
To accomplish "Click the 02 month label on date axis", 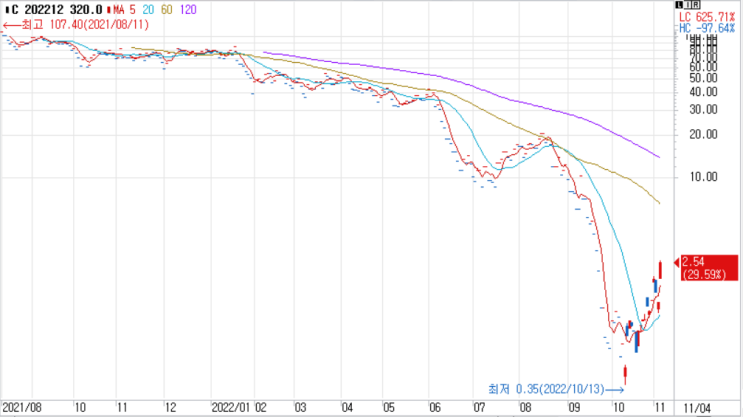I will 261,408.
